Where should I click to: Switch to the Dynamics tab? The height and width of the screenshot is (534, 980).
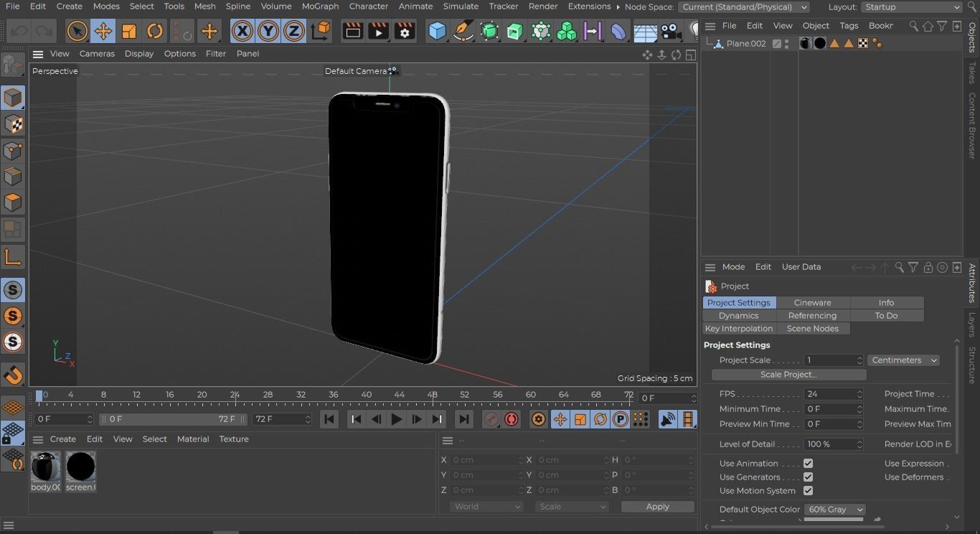point(738,316)
